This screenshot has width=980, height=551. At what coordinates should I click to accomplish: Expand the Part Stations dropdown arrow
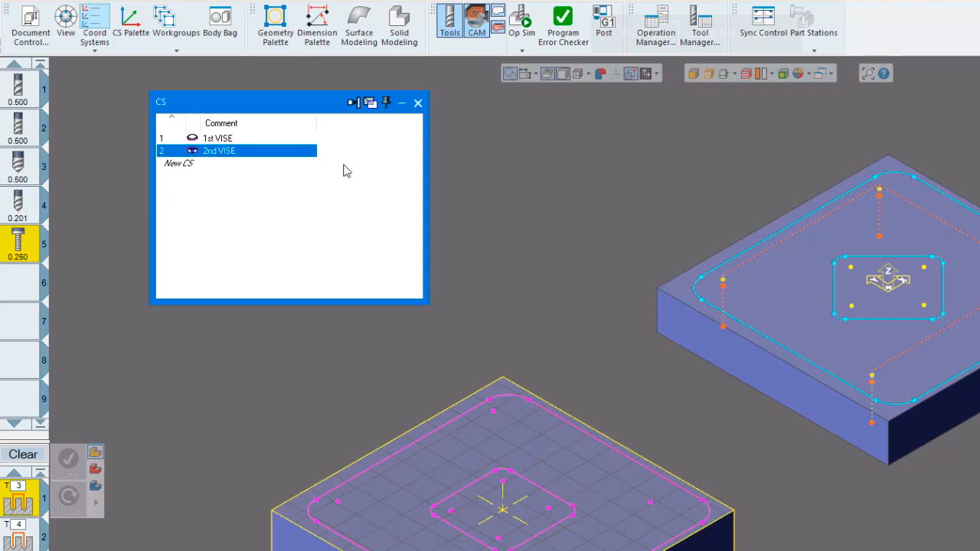click(814, 51)
